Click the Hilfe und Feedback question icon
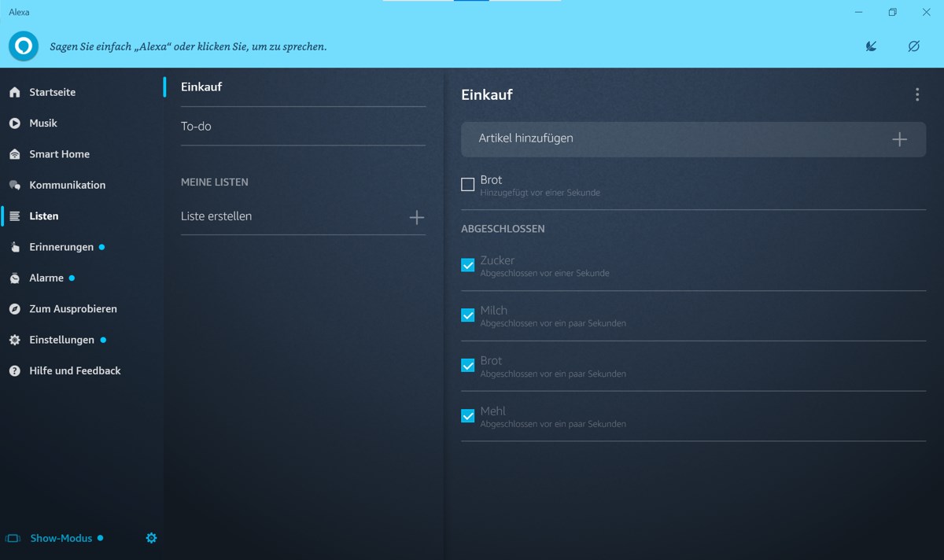 (x=14, y=370)
